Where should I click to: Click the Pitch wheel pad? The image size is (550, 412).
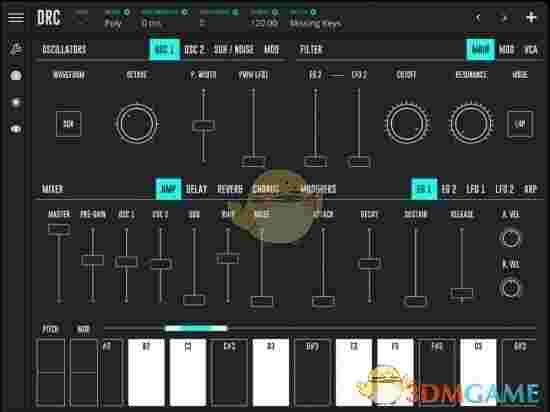[x=51, y=373]
